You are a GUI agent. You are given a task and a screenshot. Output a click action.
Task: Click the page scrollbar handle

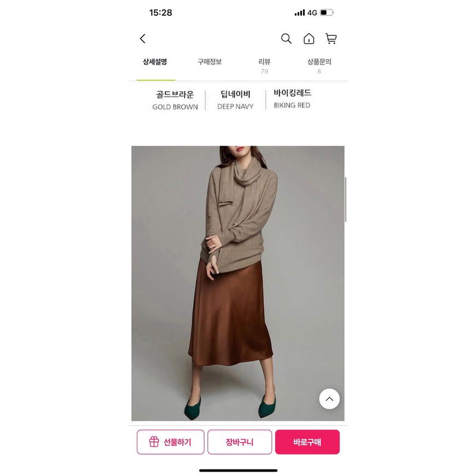(346, 199)
